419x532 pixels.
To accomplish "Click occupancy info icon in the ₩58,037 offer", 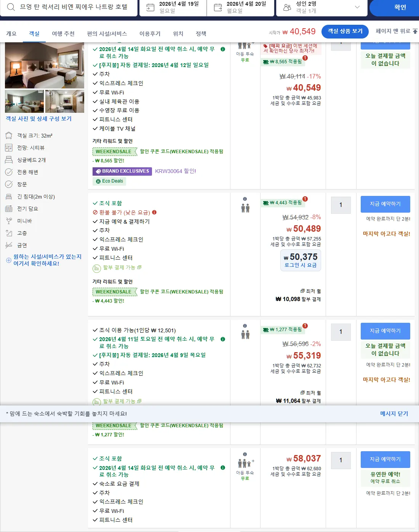I will click(x=245, y=454).
